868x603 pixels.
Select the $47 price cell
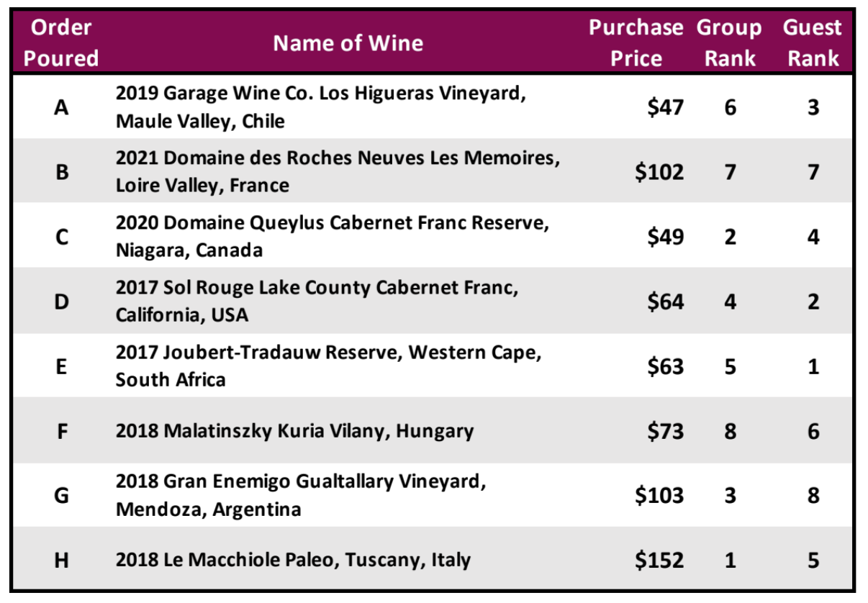point(666,107)
